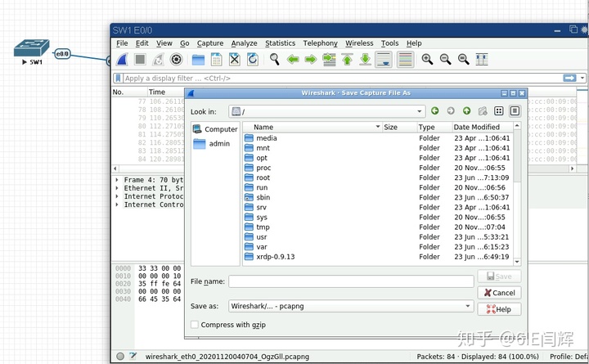Select the media folder row
Viewport: 589px width, 364px height.
click(x=377, y=138)
